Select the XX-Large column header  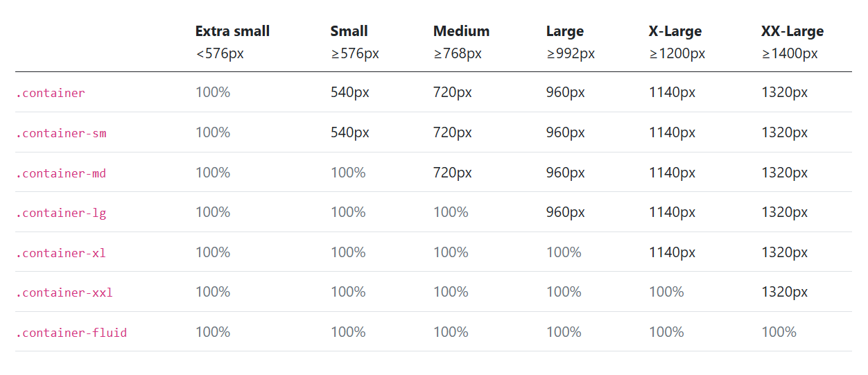click(792, 31)
